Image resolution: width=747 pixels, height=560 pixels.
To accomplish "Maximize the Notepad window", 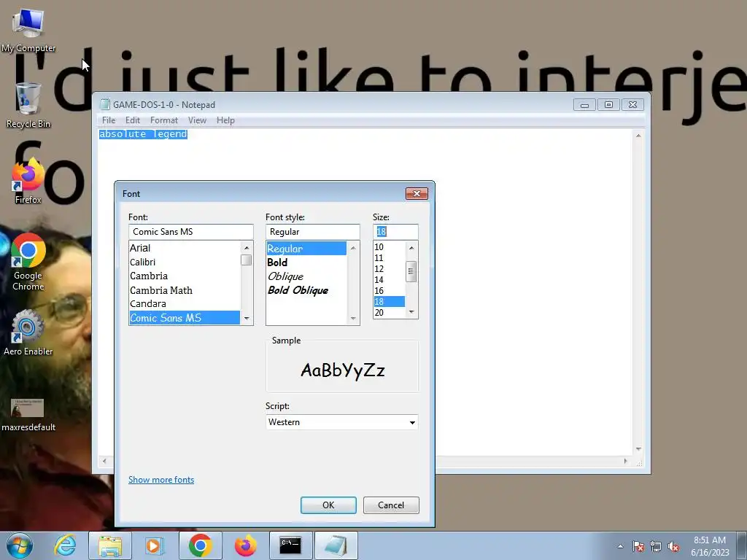I will click(x=609, y=105).
